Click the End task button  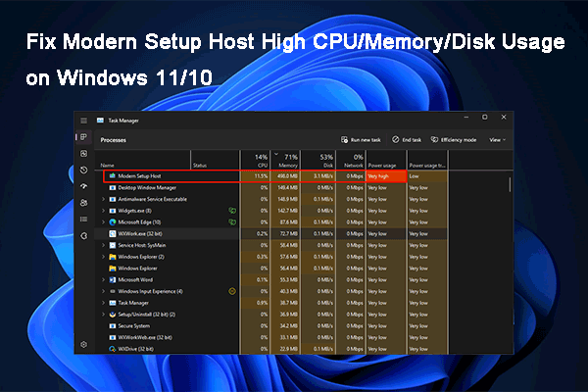[x=407, y=140]
